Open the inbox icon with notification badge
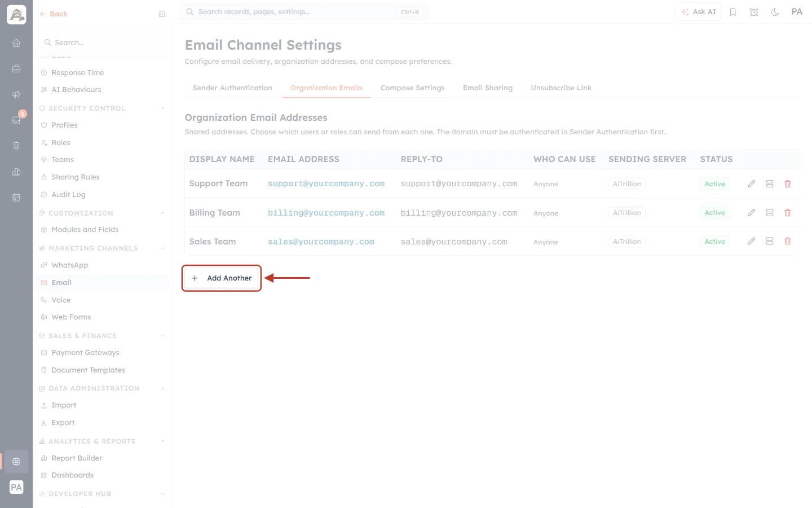This screenshot has width=812, height=508. coord(16,120)
